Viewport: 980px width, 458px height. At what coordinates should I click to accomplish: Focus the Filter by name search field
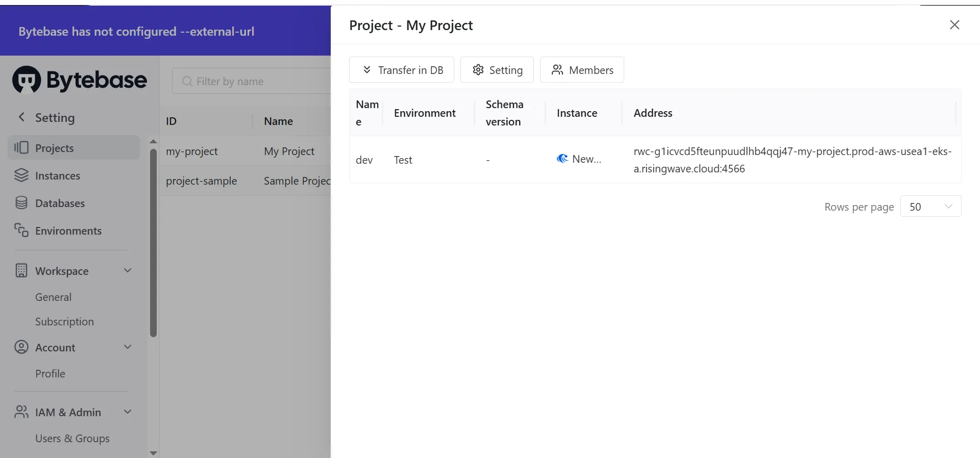(252, 81)
